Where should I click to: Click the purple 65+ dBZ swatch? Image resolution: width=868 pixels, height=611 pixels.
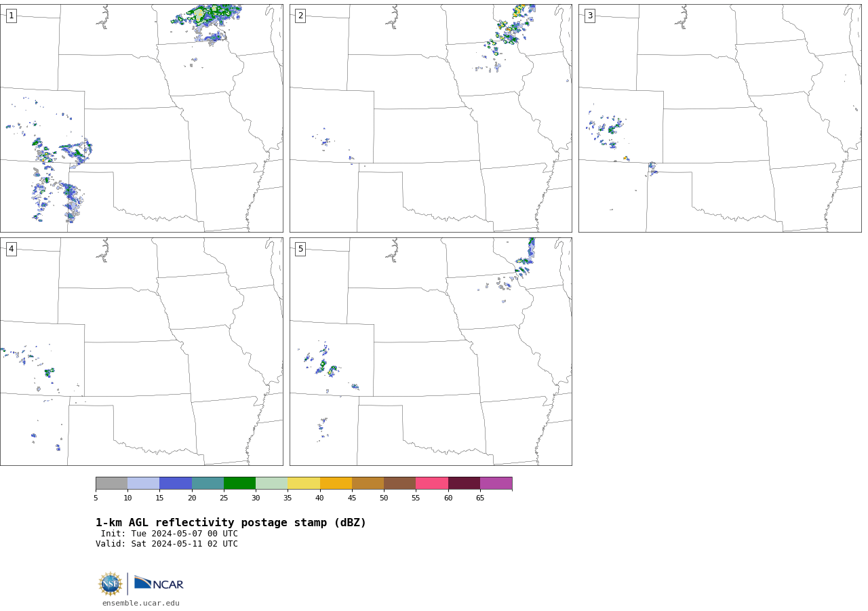coord(496,483)
